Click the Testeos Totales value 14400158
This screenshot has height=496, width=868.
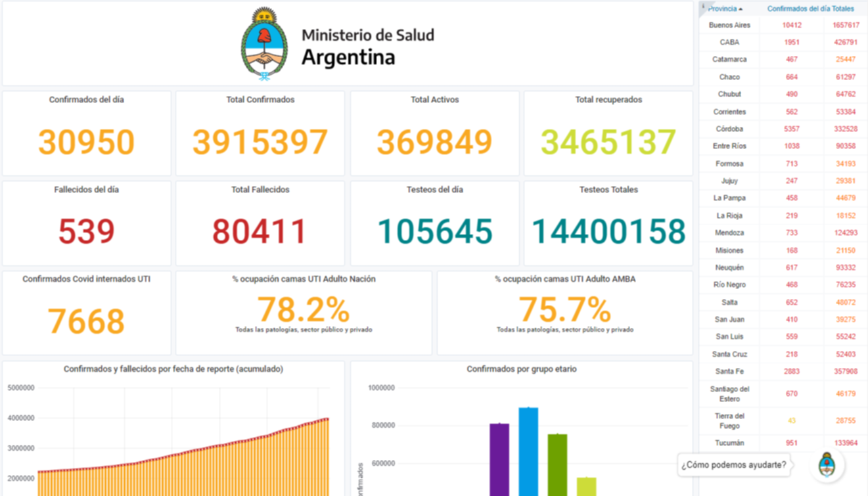608,231
